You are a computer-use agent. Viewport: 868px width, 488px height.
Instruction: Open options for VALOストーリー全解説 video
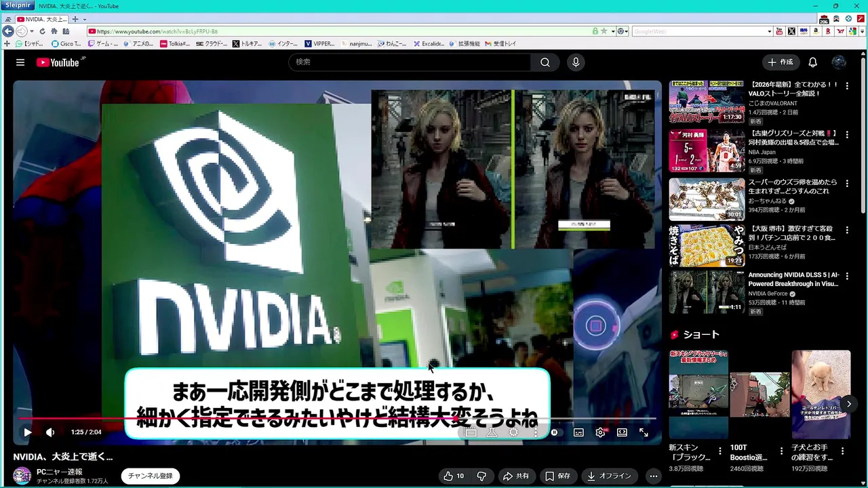(x=847, y=86)
